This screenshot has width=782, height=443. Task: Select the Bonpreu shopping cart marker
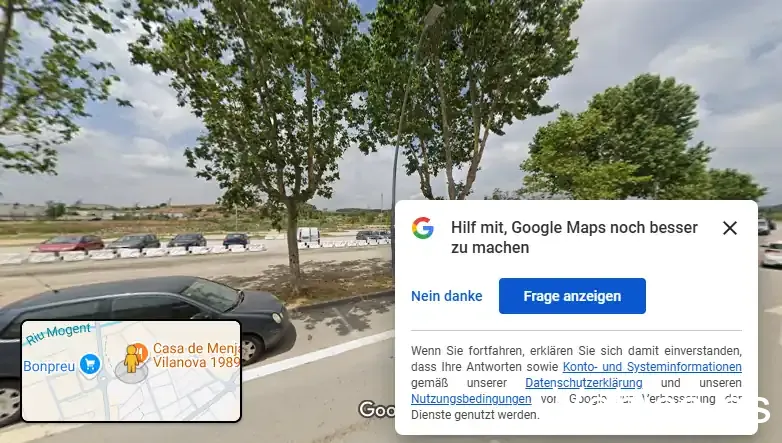coord(90,364)
